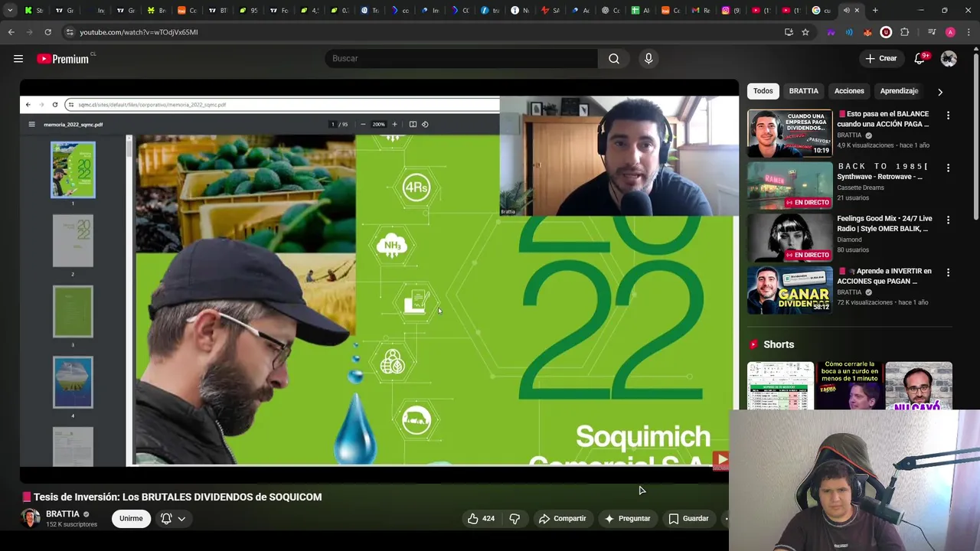Open the 10:19 BALANCE video thumbnail
The image size is (980, 551).
[x=789, y=133]
